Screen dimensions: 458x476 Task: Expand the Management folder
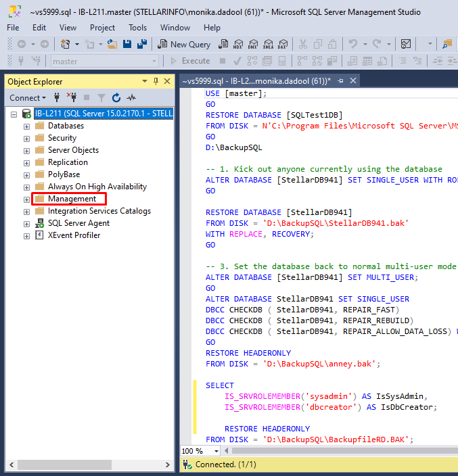[27, 199]
